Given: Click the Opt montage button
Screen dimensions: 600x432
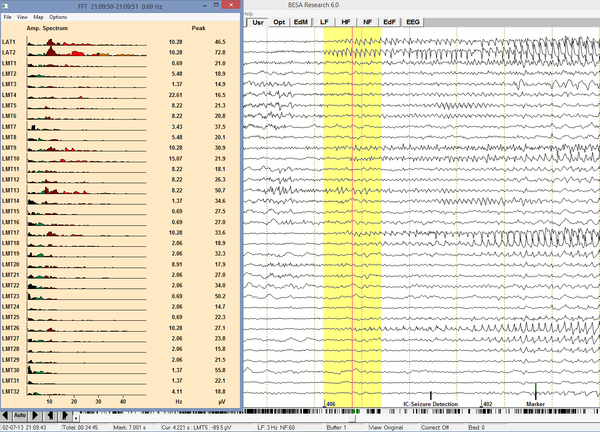Looking at the screenshot, I should coord(280,20).
